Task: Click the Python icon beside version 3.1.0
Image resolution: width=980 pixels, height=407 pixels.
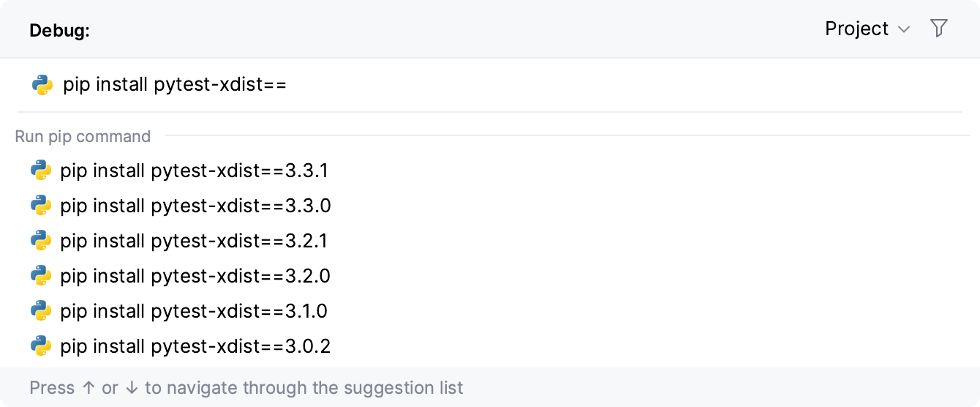Action: (41, 311)
